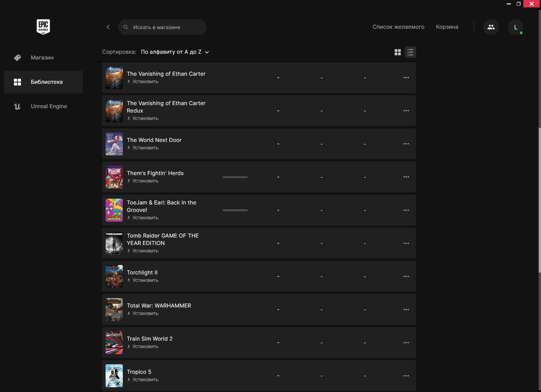Open more options for Total War: WARHAMMER

click(406, 310)
